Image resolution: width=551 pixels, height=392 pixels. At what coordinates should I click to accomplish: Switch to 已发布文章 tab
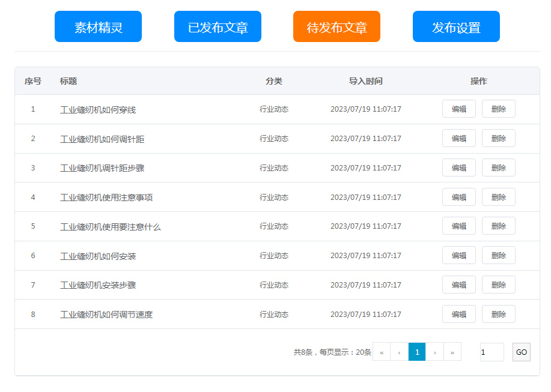tap(218, 27)
